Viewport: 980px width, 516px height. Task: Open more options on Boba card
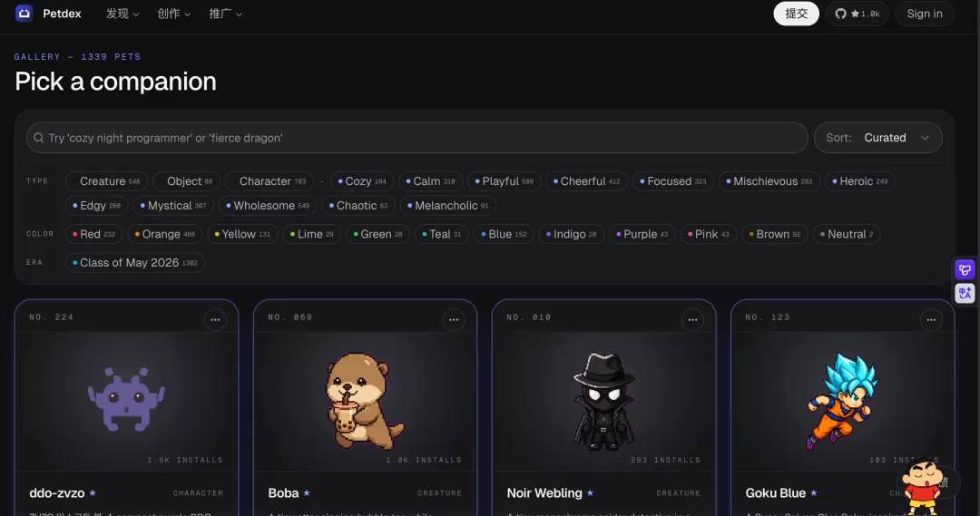pos(454,320)
